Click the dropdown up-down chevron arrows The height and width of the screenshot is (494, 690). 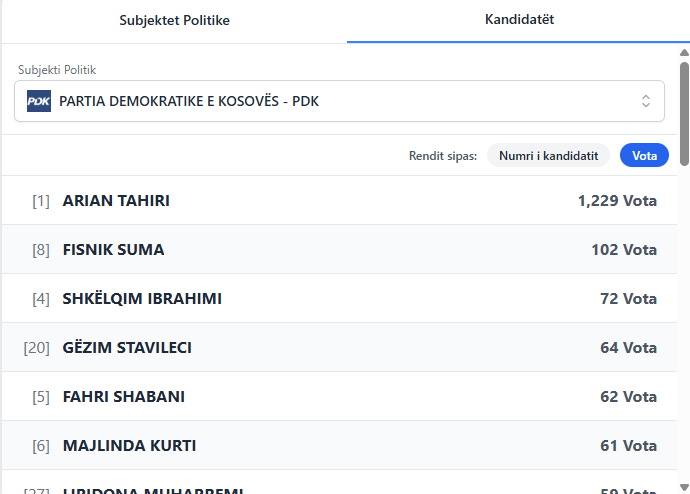(x=646, y=101)
